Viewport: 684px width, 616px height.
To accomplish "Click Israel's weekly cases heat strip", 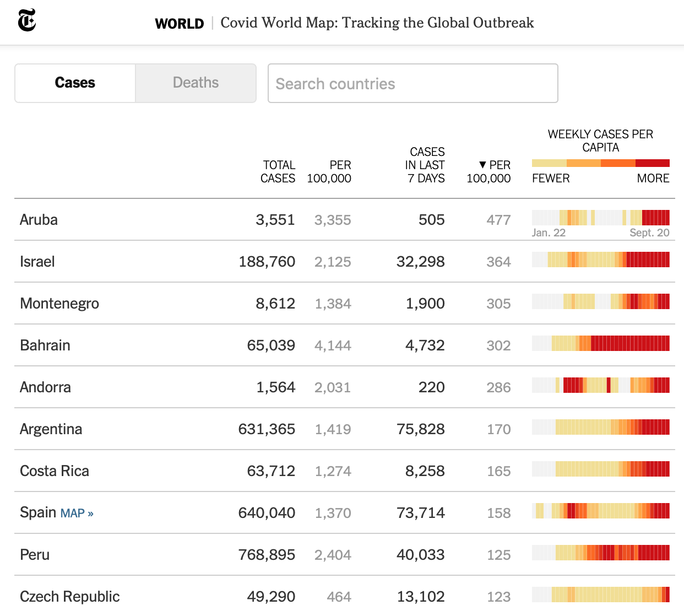I will coord(600,260).
